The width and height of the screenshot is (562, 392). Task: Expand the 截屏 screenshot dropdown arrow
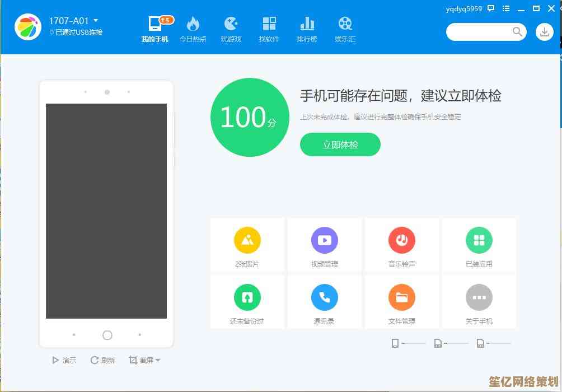157,360
